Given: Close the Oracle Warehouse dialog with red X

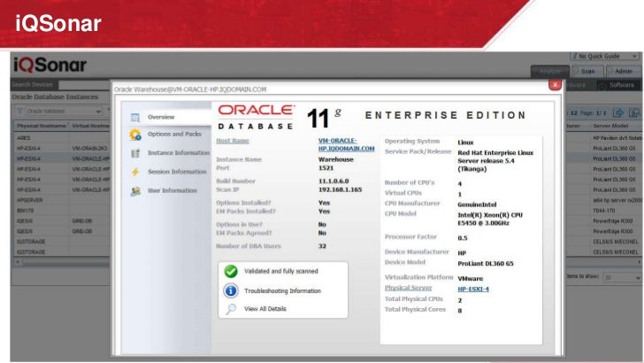Looking at the screenshot, I should click(555, 85).
